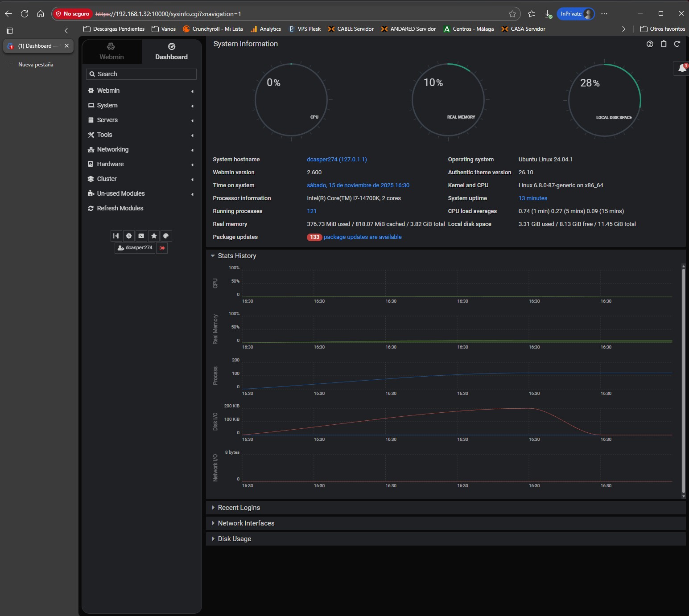Click the Refresh Modules link
The height and width of the screenshot is (616, 689).
[x=120, y=208]
